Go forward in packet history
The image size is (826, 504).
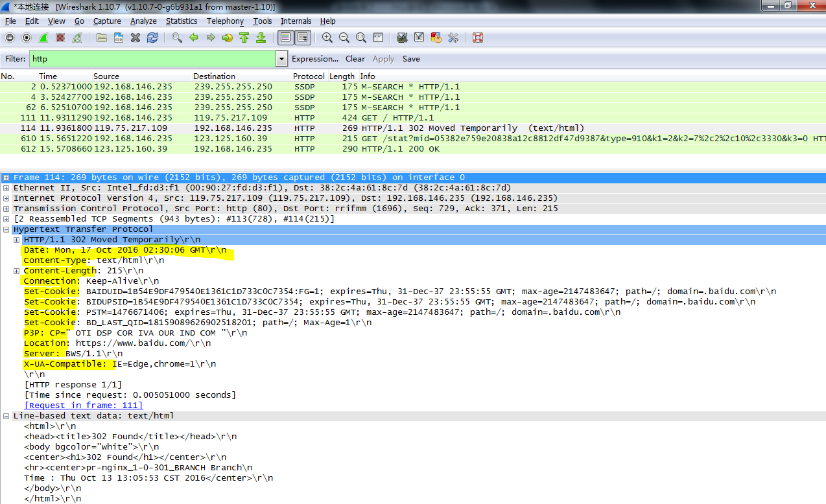tap(210, 38)
